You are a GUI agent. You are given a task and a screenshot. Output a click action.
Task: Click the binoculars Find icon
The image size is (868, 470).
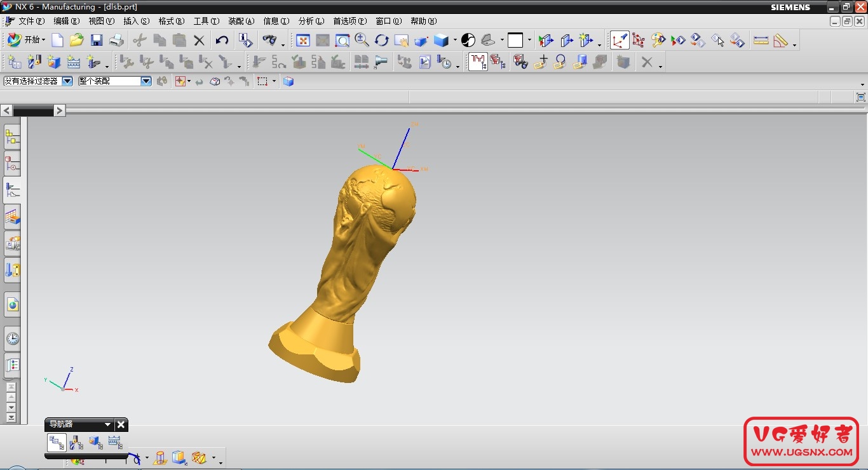point(270,40)
